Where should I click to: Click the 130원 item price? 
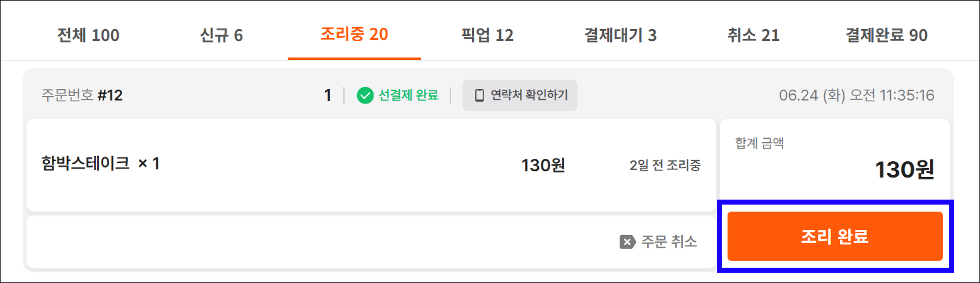543,165
